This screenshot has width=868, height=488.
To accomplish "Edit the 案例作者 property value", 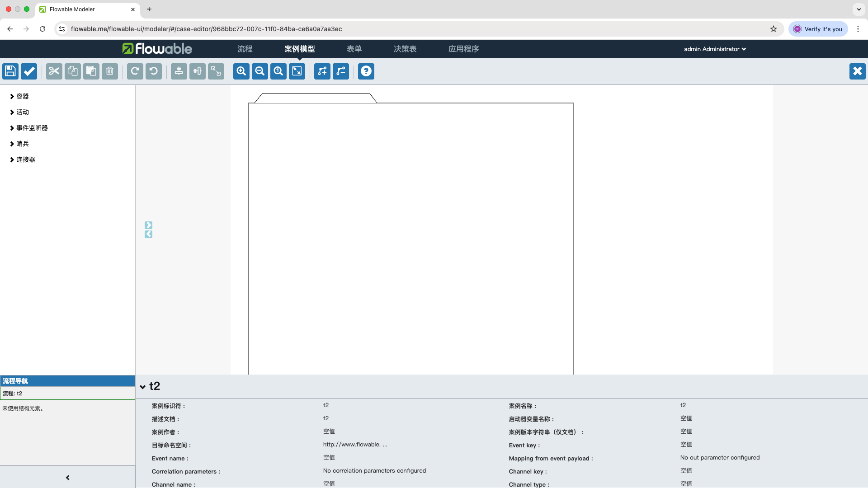I will tap(329, 432).
